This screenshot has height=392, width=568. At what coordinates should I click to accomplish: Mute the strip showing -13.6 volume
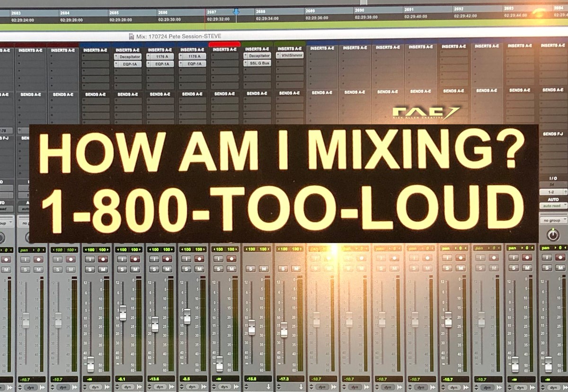(x=167, y=269)
